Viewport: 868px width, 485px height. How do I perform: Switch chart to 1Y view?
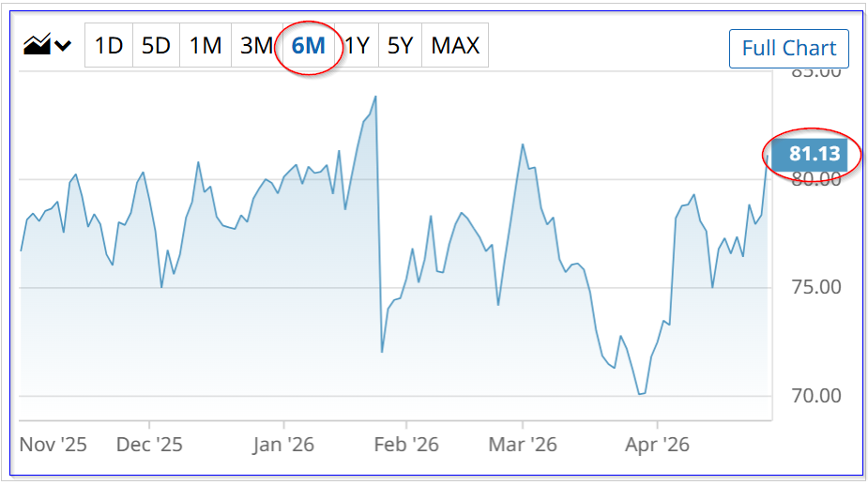click(358, 45)
